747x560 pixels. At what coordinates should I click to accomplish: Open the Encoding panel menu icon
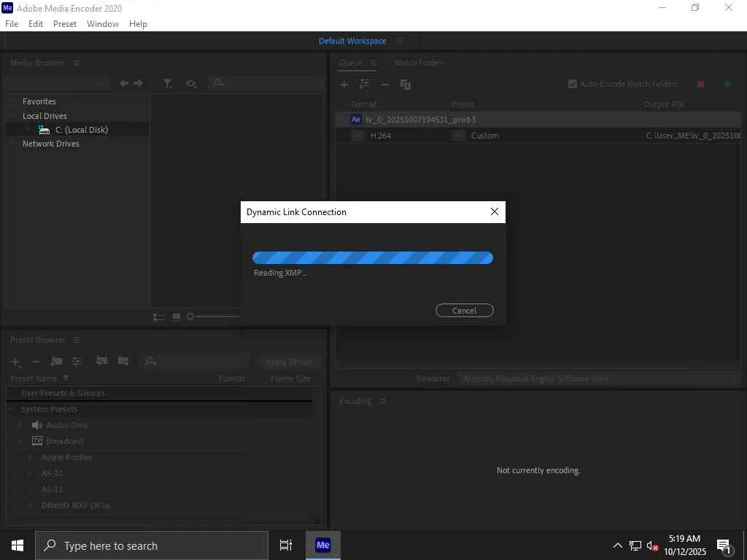tap(382, 402)
